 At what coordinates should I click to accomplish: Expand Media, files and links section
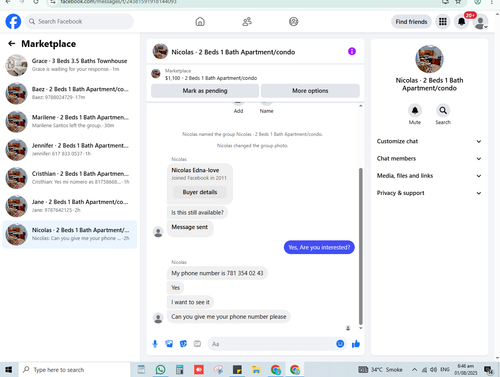(x=429, y=176)
